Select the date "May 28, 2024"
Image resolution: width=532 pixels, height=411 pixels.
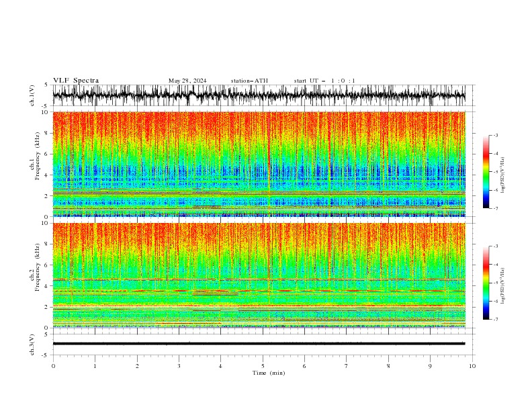187,81
